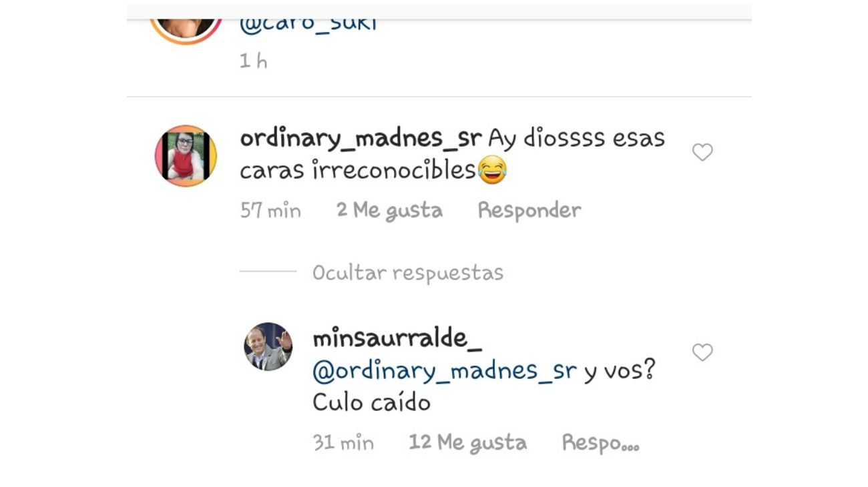Click the line beside Ocultar respuestas
This screenshot has height=487, width=868.
pos(268,272)
